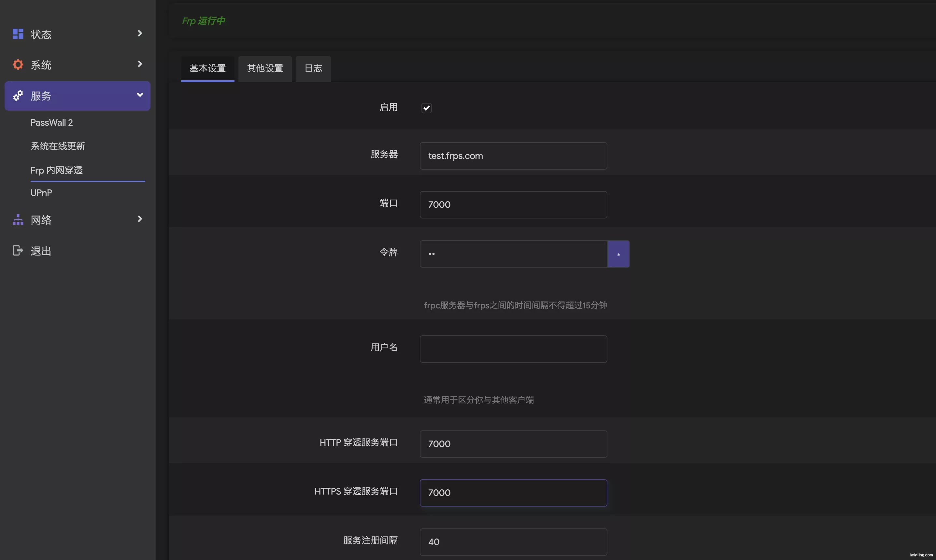Click the 服务注册间隔 label

[370, 540]
